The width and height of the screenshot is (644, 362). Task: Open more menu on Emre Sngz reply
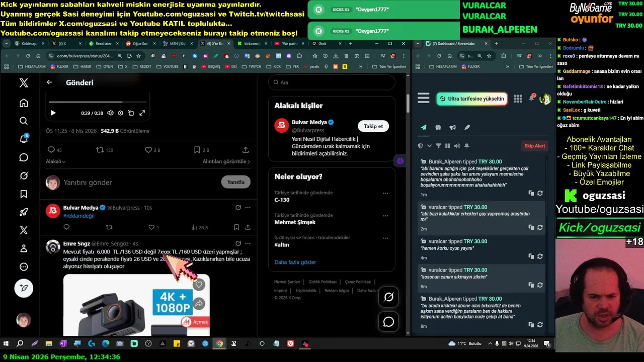click(248, 243)
